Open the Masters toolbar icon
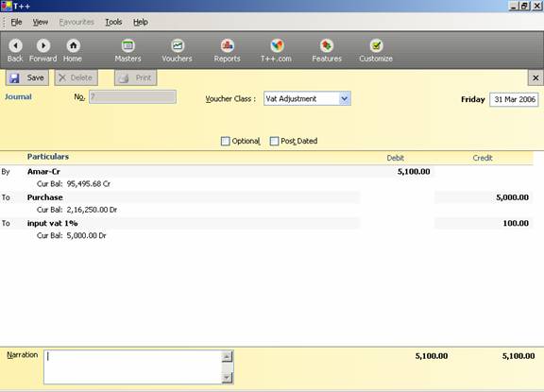The width and height of the screenshot is (544, 392). pyautogui.click(x=128, y=45)
